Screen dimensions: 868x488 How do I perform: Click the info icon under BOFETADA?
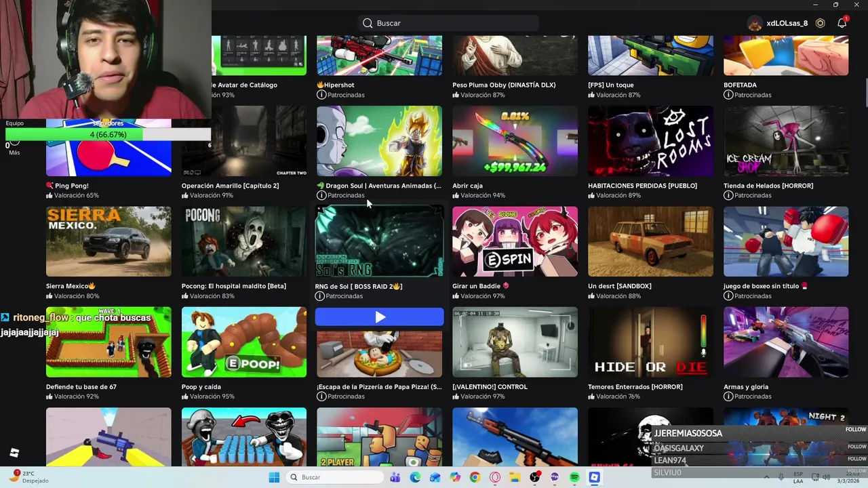click(728, 95)
